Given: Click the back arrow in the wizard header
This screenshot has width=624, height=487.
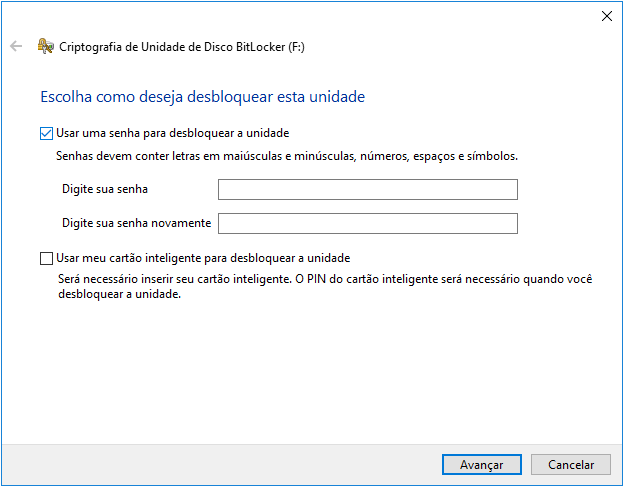Looking at the screenshot, I should point(15,46).
